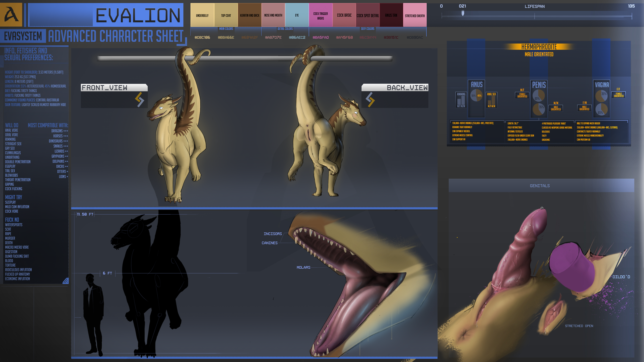Click the lifespan marker at 021

(463, 13)
